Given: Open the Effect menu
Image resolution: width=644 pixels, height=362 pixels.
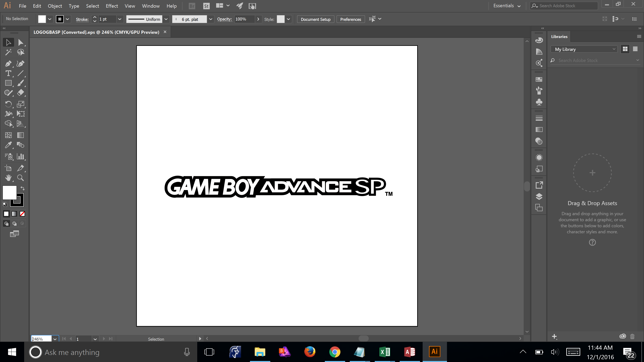Looking at the screenshot, I should coord(112,6).
